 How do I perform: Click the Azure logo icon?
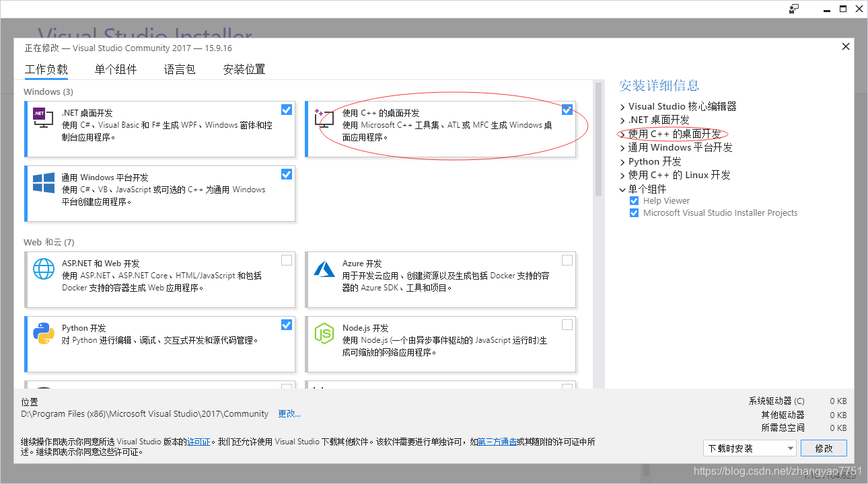click(324, 269)
